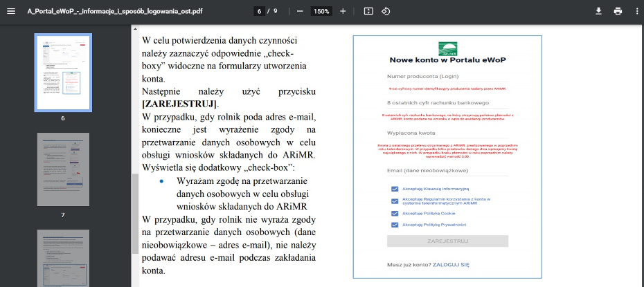
Task: Click the Nowe konto w Portalu eWoP heading
Action: click(x=447, y=60)
